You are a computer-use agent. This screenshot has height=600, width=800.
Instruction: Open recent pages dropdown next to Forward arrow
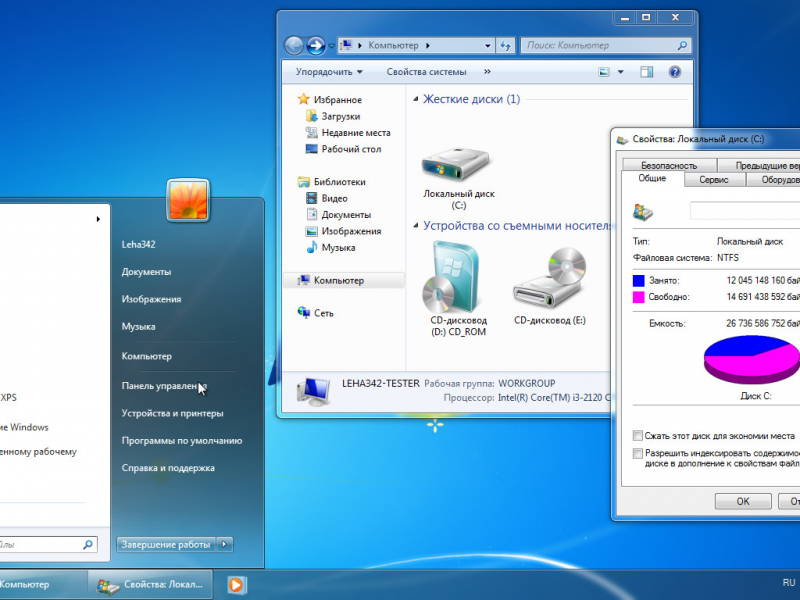[x=331, y=46]
